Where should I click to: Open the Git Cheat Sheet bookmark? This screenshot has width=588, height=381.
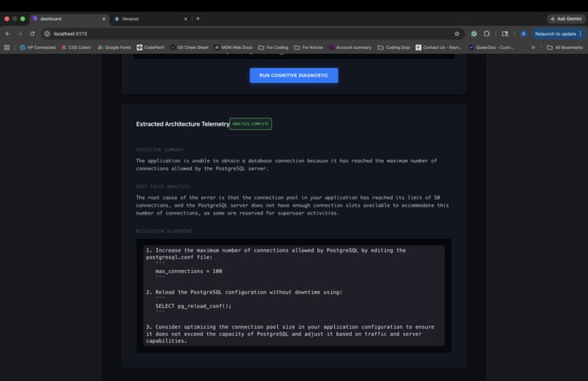click(190, 47)
